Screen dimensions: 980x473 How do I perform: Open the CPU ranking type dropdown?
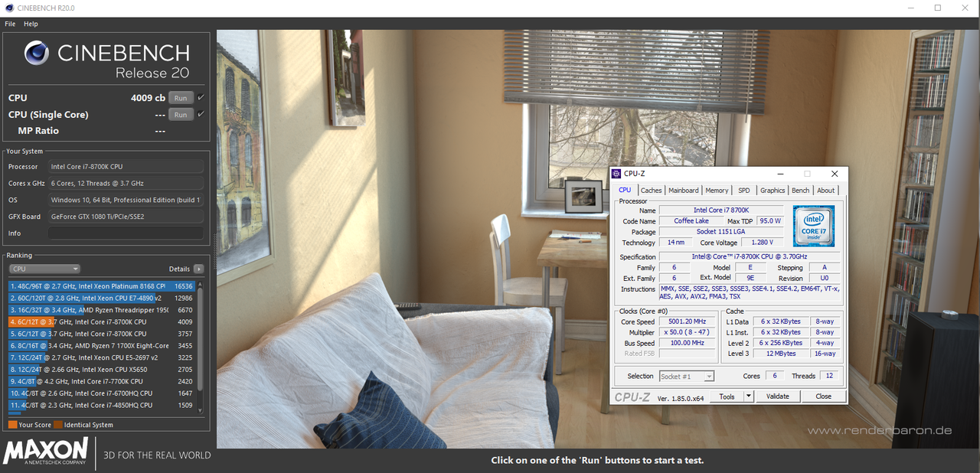(44, 269)
